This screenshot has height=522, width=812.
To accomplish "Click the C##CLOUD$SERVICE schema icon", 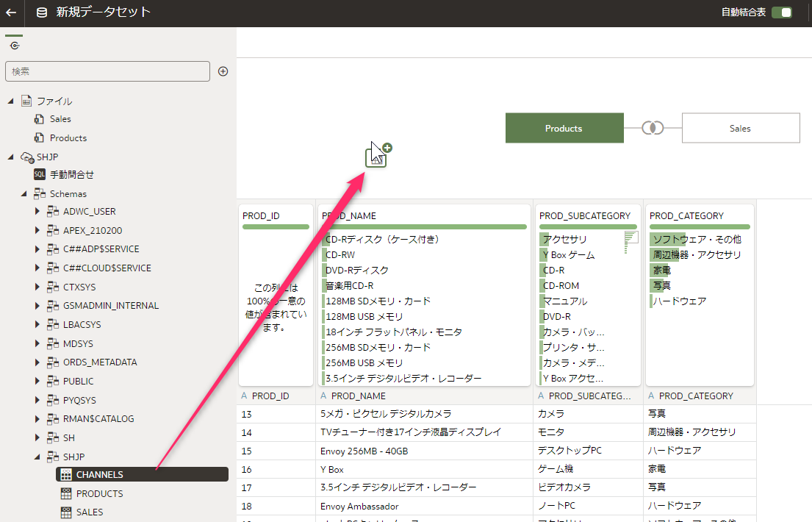I will tap(53, 268).
